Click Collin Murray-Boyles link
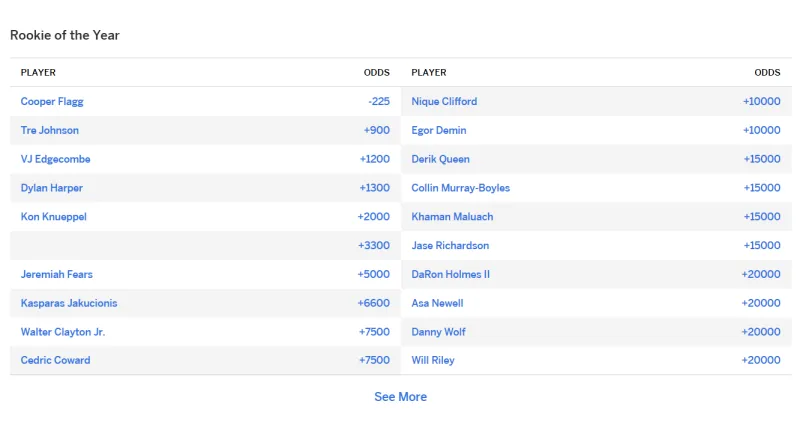This screenshot has width=800, height=425. (461, 188)
